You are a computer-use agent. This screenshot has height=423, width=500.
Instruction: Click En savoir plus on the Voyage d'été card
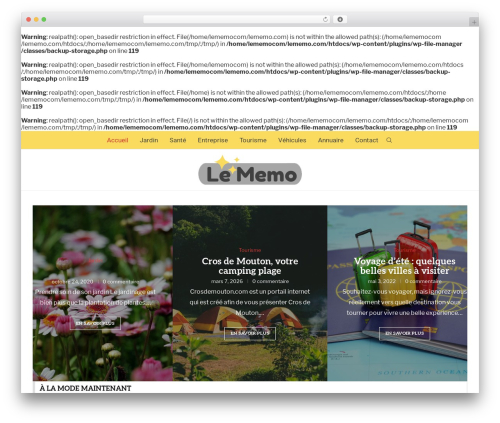[x=405, y=333]
